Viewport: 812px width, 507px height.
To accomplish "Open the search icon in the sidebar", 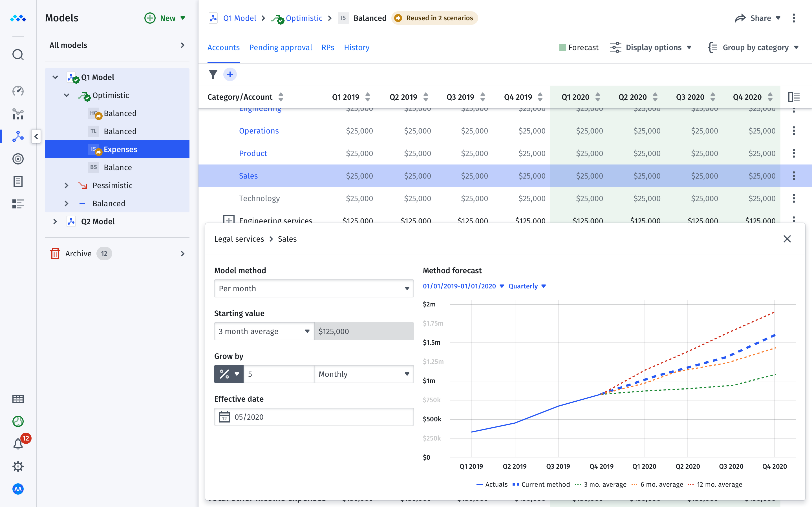I will pos(18,54).
